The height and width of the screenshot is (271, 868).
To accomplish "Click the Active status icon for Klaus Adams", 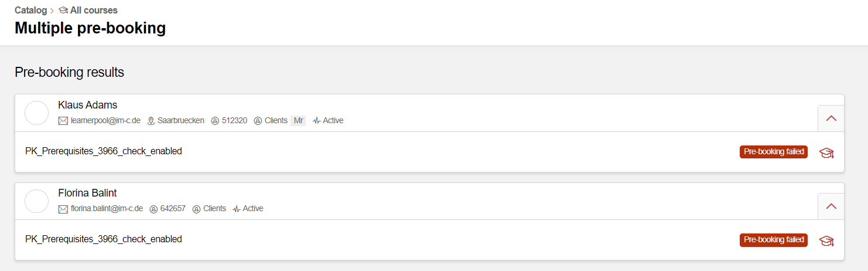I will click(316, 121).
